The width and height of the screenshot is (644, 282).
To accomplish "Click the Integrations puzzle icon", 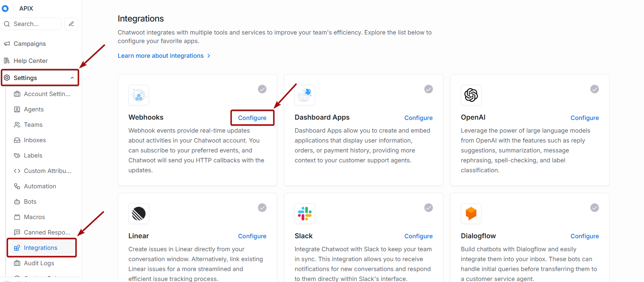I will 17,248.
